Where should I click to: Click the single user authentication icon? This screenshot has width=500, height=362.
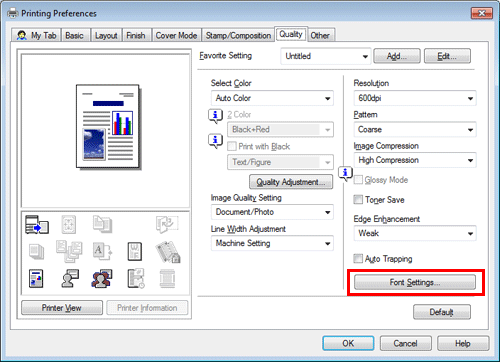[70, 279]
